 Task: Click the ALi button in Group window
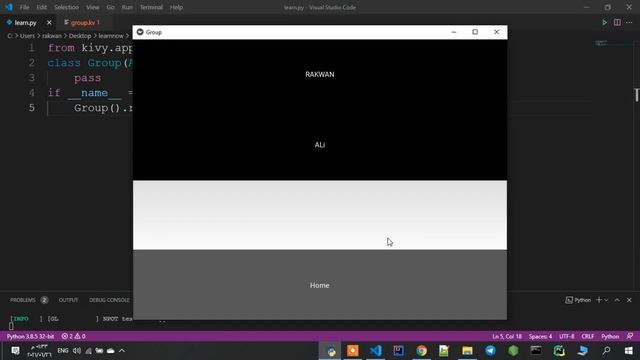(320, 145)
